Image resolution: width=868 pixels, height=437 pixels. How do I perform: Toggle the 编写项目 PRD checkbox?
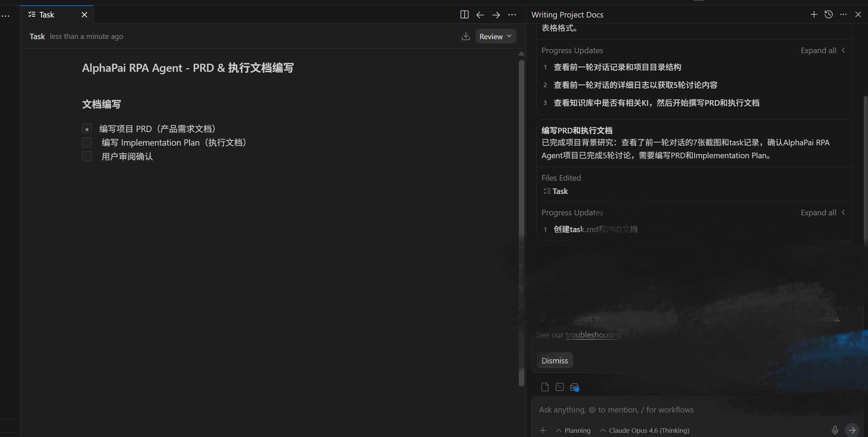coord(87,129)
